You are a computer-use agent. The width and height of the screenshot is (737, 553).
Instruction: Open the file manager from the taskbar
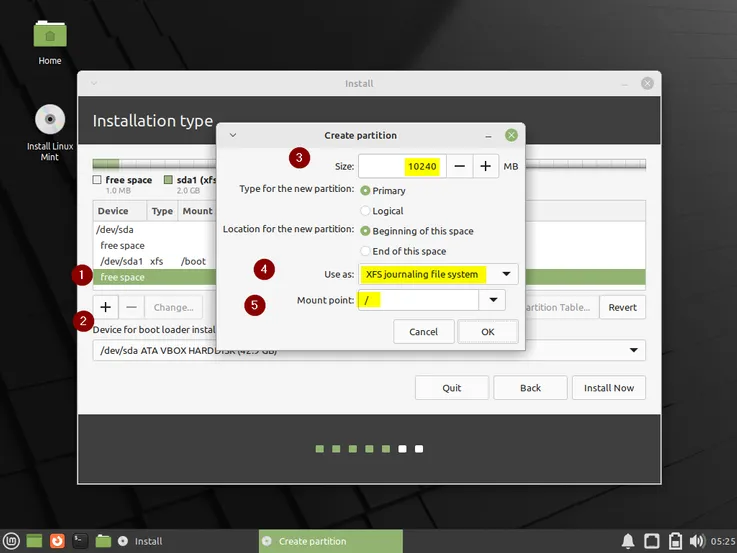(x=103, y=541)
